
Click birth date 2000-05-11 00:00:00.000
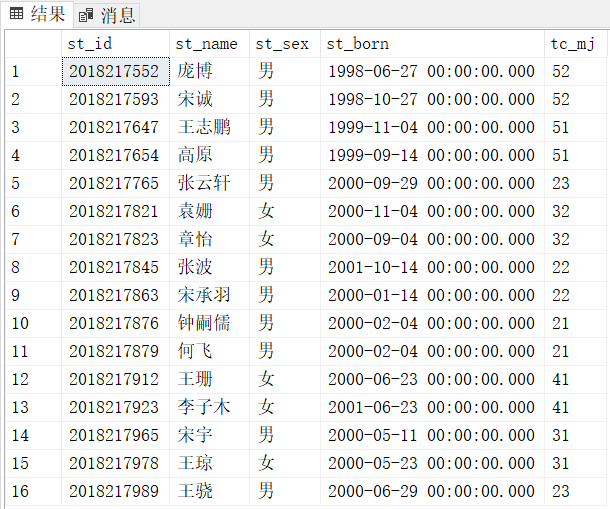(432, 435)
